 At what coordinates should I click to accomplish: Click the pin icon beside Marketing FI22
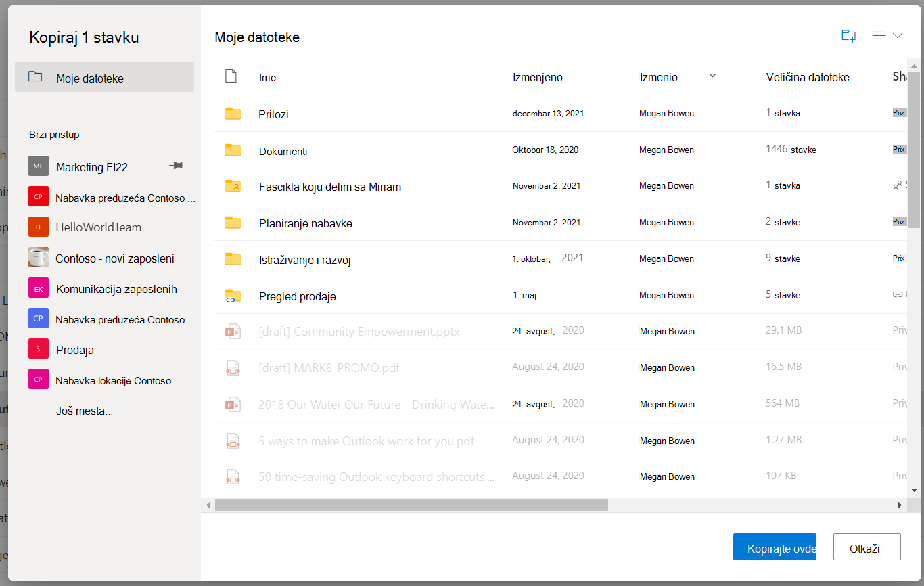click(x=175, y=166)
